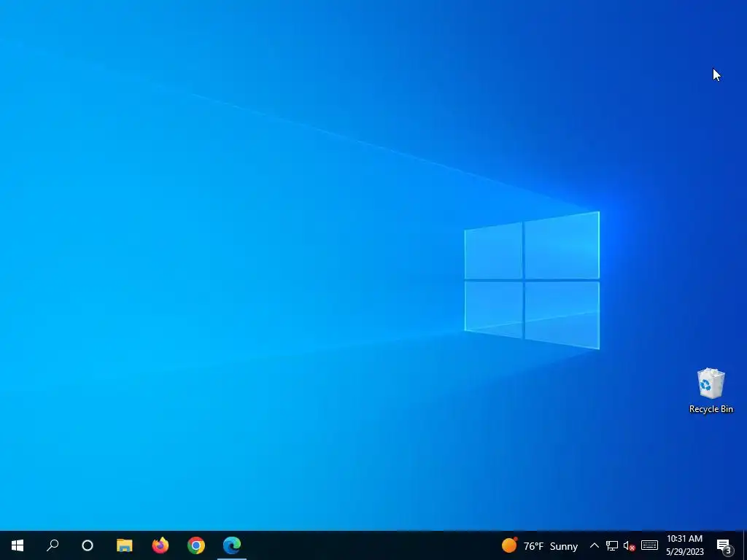Launch Cortana circle icon
Viewport: 747px width, 560px height.
pos(88,545)
